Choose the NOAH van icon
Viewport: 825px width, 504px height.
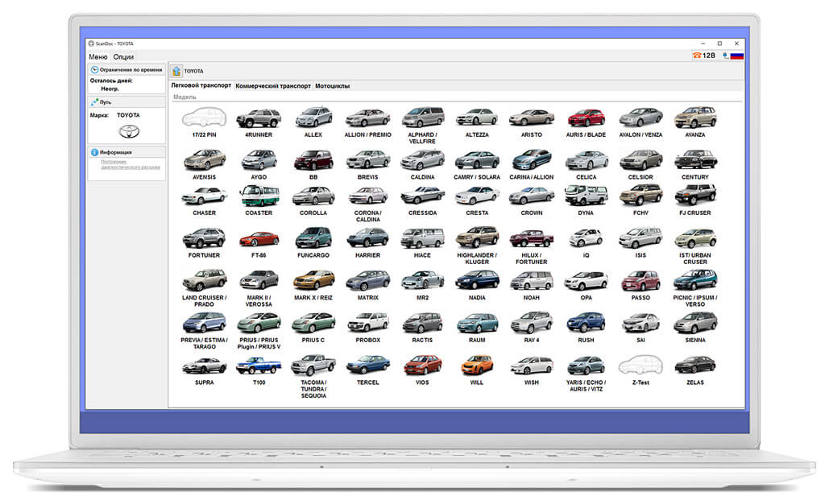click(532, 281)
